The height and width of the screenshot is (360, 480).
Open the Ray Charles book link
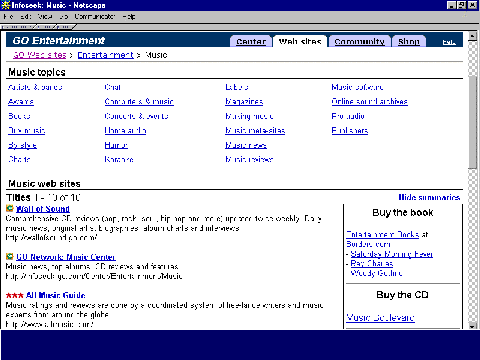(x=372, y=264)
